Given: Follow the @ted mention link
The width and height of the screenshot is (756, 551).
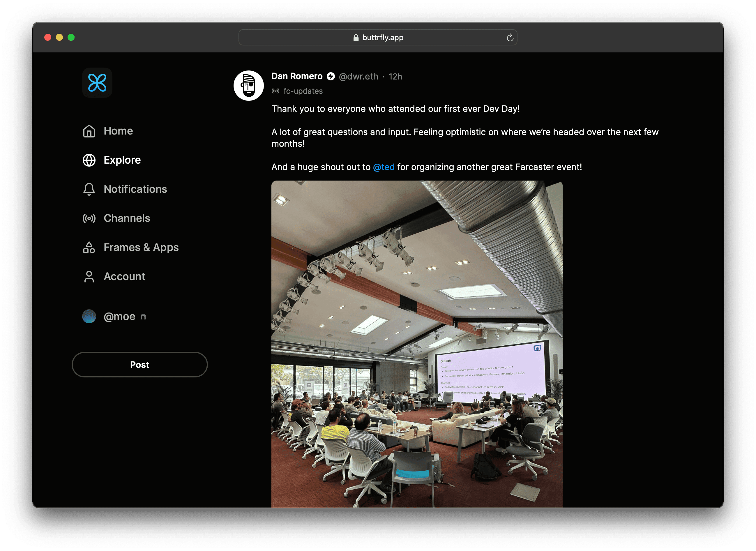Looking at the screenshot, I should tap(384, 167).
